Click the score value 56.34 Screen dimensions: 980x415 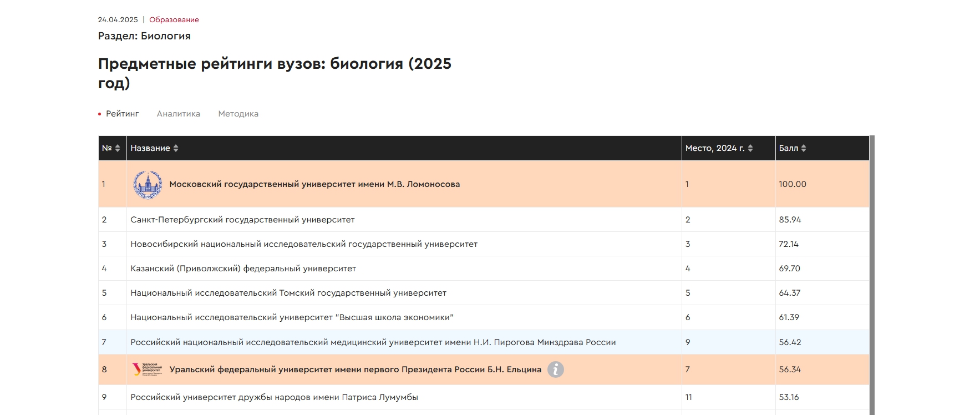tap(790, 370)
